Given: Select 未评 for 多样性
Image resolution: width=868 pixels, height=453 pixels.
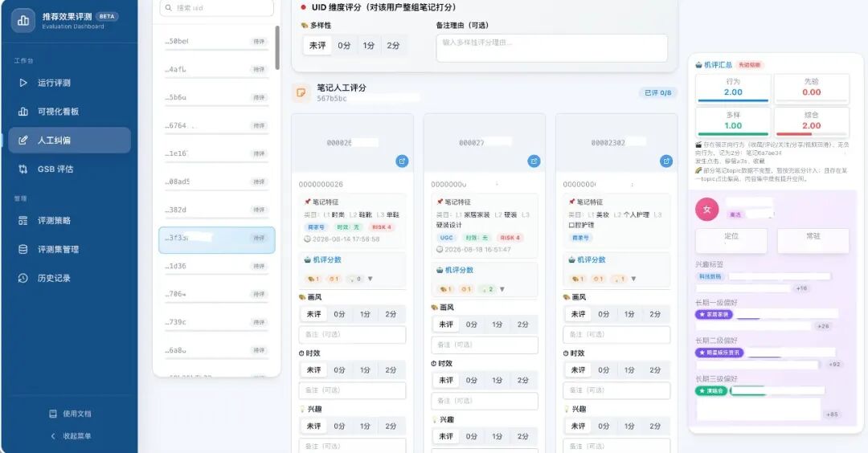Looking at the screenshot, I should pos(317,45).
